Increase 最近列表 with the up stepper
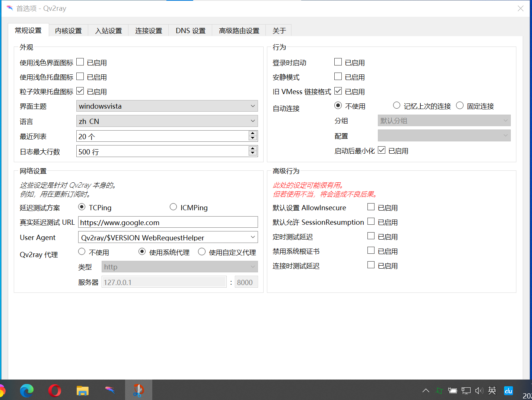Screen dimensions: 532x400 [253, 134]
